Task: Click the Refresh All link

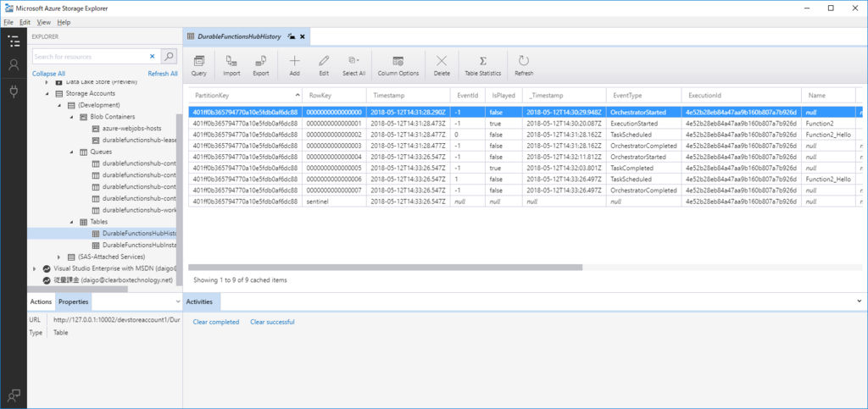Action: pos(163,74)
